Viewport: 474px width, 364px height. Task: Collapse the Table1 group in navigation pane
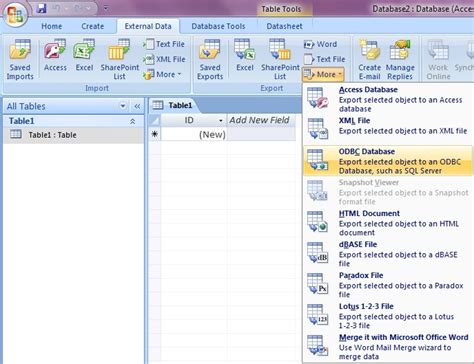pos(132,121)
